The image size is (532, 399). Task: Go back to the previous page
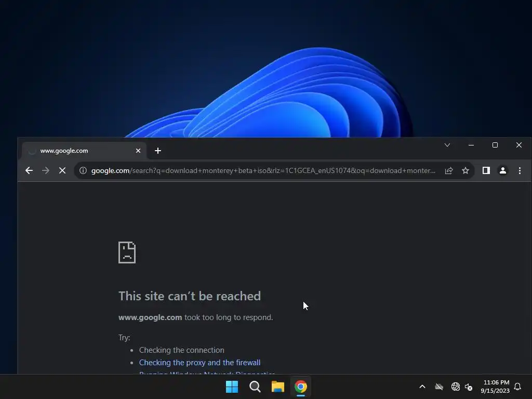(x=29, y=170)
